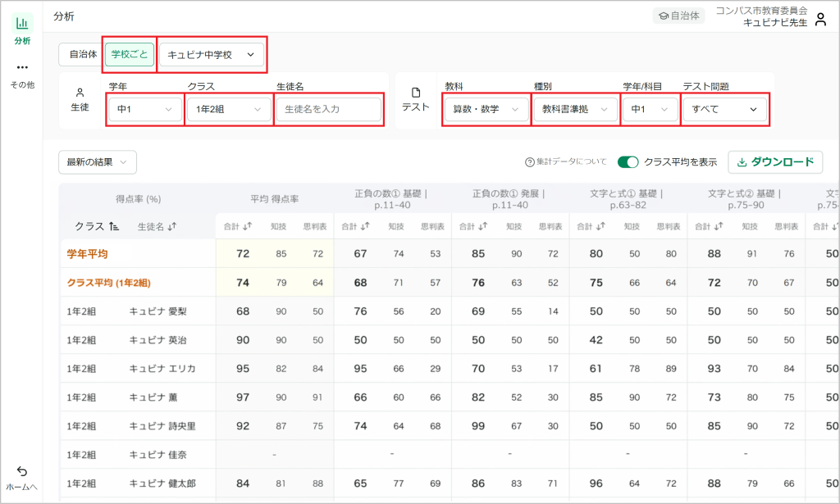Select student キュビナ 佳奈

pyautogui.click(x=158, y=456)
